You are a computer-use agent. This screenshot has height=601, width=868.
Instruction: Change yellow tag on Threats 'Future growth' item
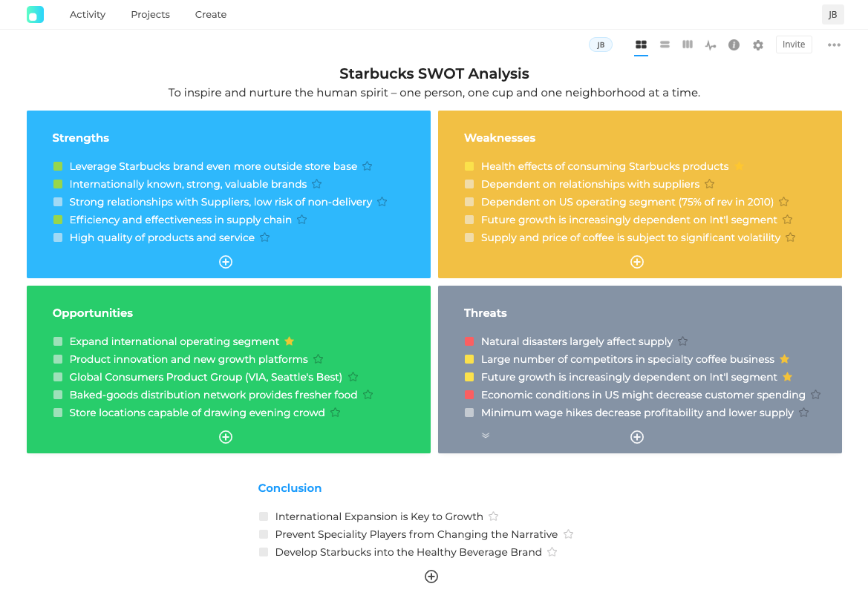point(469,377)
